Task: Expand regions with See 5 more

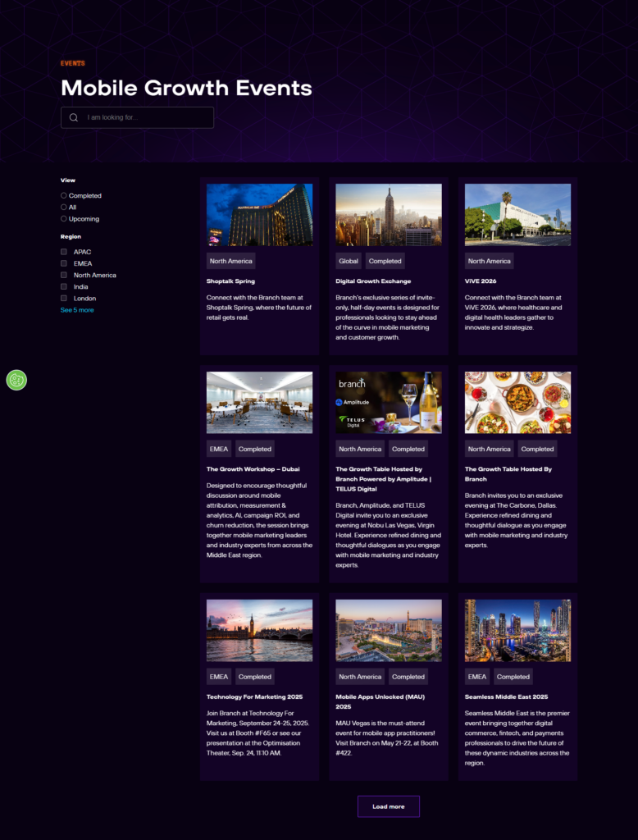Action: click(x=77, y=310)
